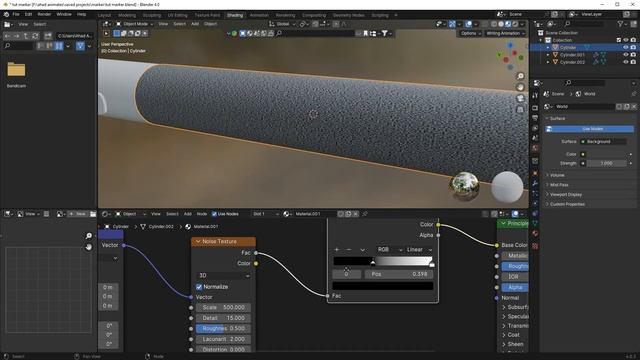
Task: Click the outliner filter funnel icon
Action: click(x=620, y=24)
